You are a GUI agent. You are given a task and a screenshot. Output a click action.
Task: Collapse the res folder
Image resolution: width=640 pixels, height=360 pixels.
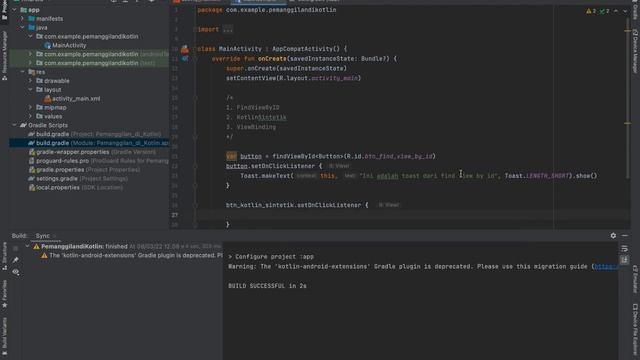pos(22,72)
